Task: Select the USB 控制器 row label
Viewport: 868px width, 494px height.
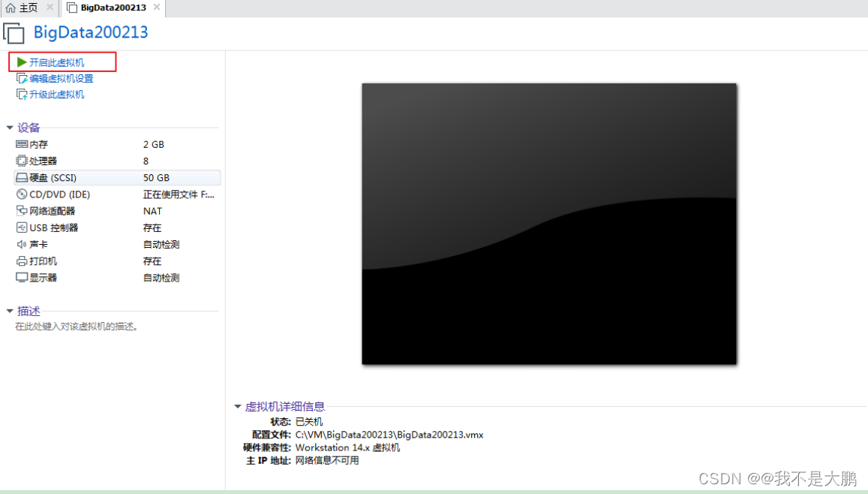Action: [54, 227]
